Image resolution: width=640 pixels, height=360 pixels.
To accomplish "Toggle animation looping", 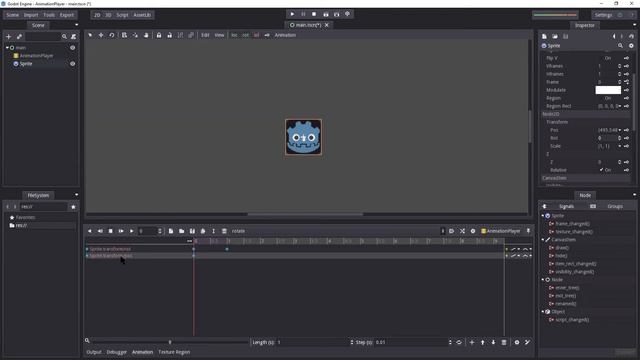I will coord(459,342).
